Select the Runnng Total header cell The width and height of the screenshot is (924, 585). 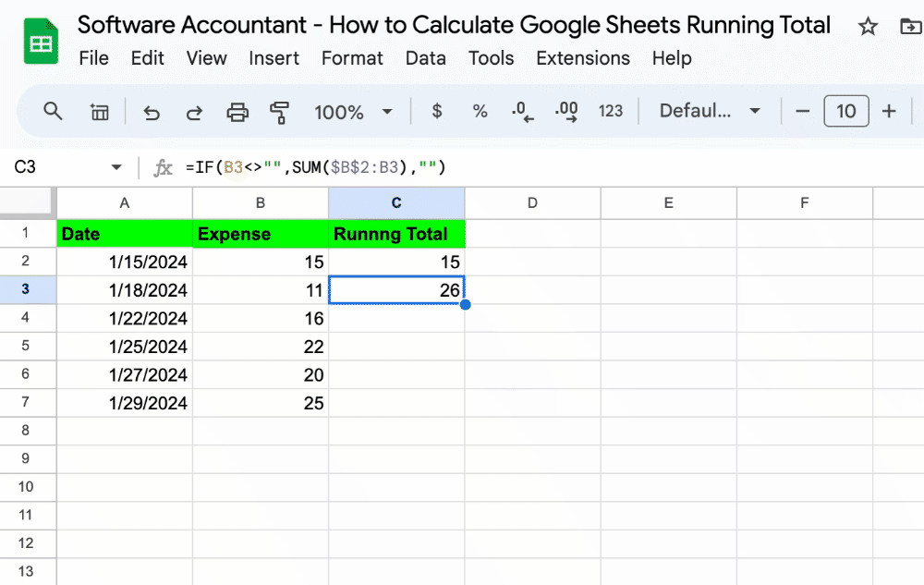(396, 233)
